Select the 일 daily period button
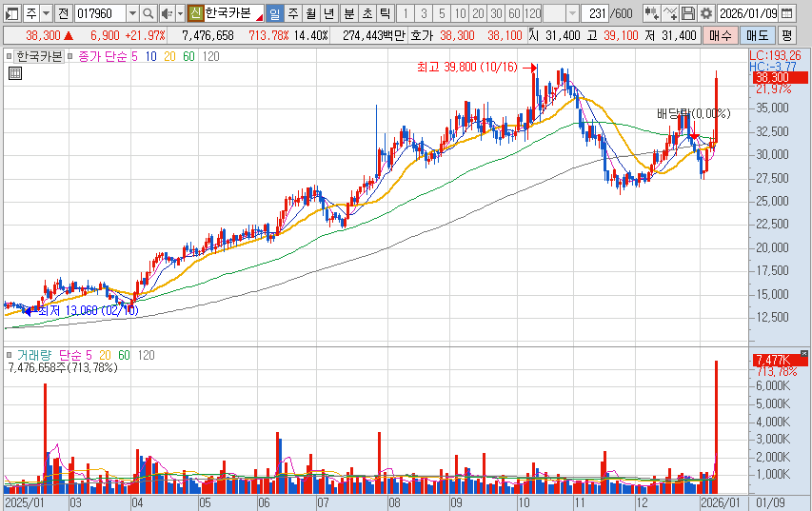812x511 pixels. tap(274, 13)
